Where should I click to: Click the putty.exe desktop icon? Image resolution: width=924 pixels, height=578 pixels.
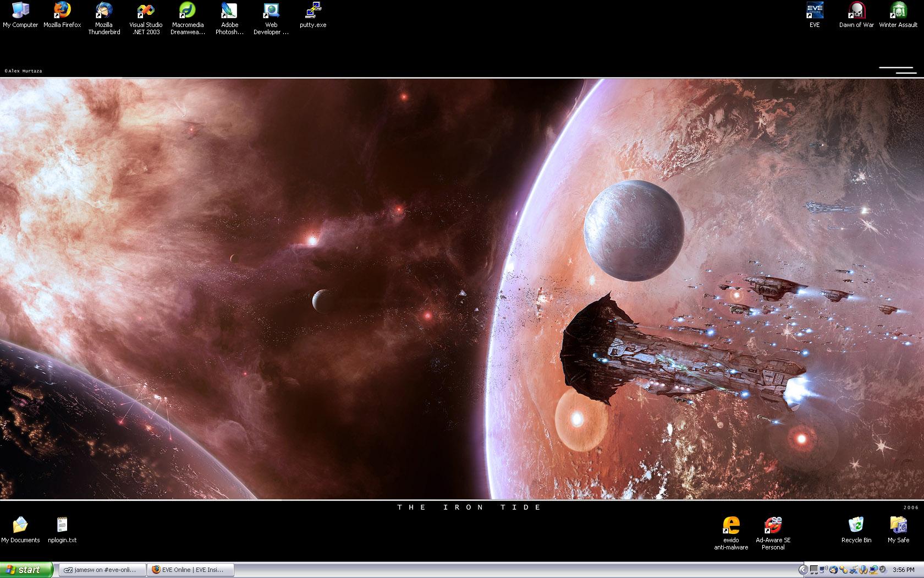313,15
